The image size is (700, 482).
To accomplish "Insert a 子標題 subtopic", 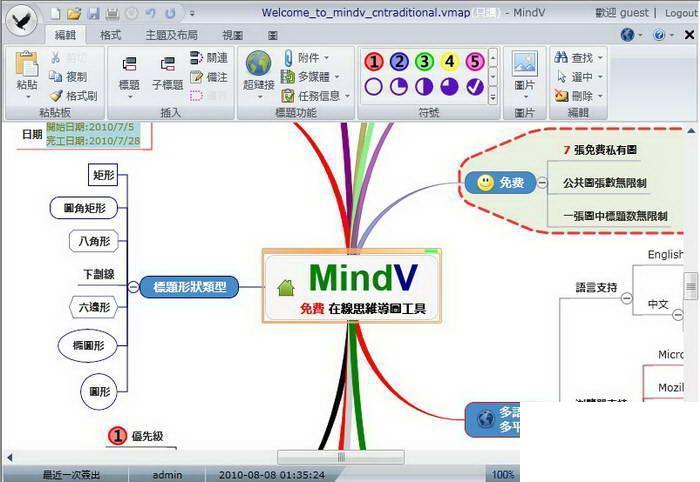I will point(167,75).
